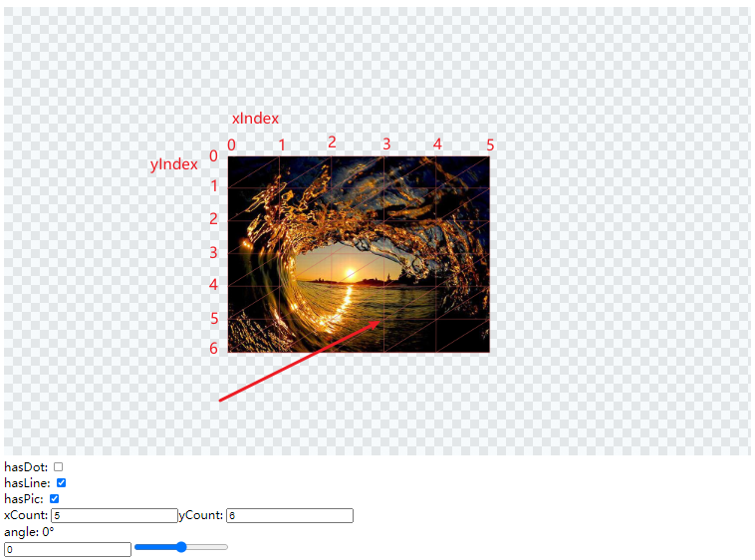
Task: Click the 'hasPic:' label text
Action: [x=24, y=499]
